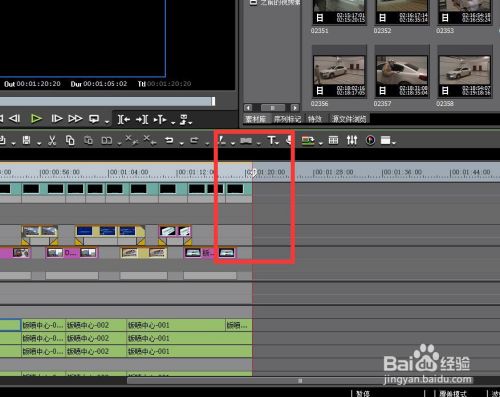
Task: Open cut point options dropdown arrow
Action: coord(233,144)
